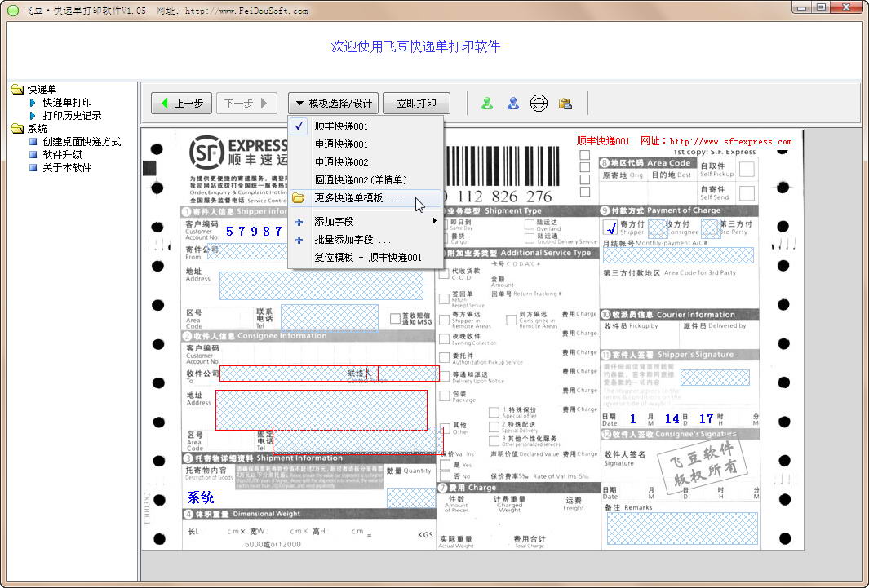Screen dimensions: 869x588
Task: Select the red-outlined consignee 地址 Address field
Action: tap(321, 409)
